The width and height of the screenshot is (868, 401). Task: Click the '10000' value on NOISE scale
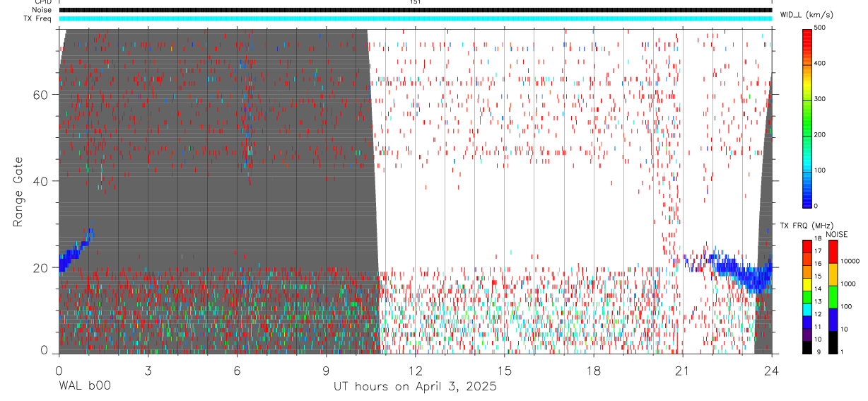click(x=849, y=261)
